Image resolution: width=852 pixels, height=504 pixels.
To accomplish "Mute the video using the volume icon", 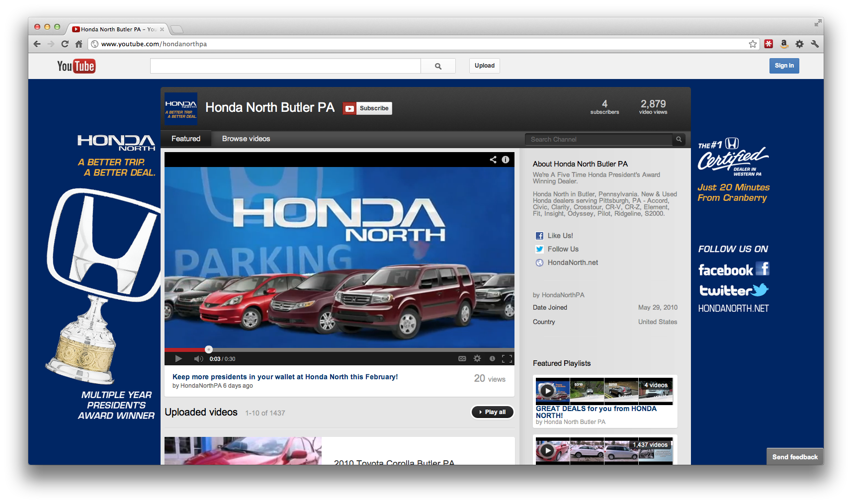I will coord(198,358).
